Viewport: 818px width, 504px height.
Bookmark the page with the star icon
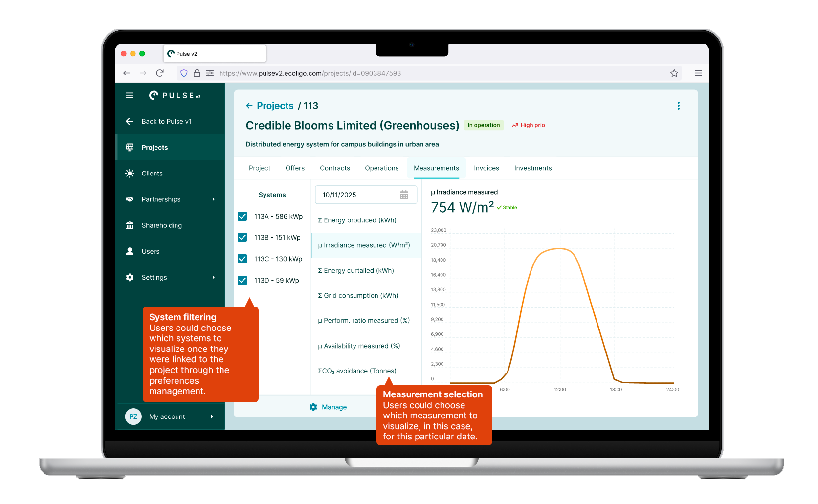(674, 73)
